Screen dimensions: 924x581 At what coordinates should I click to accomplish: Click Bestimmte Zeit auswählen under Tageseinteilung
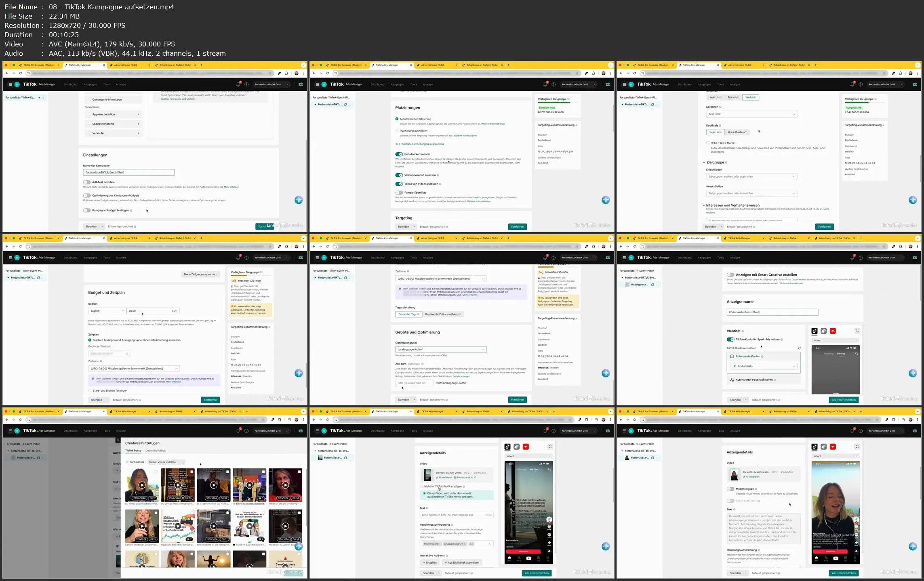442,315
